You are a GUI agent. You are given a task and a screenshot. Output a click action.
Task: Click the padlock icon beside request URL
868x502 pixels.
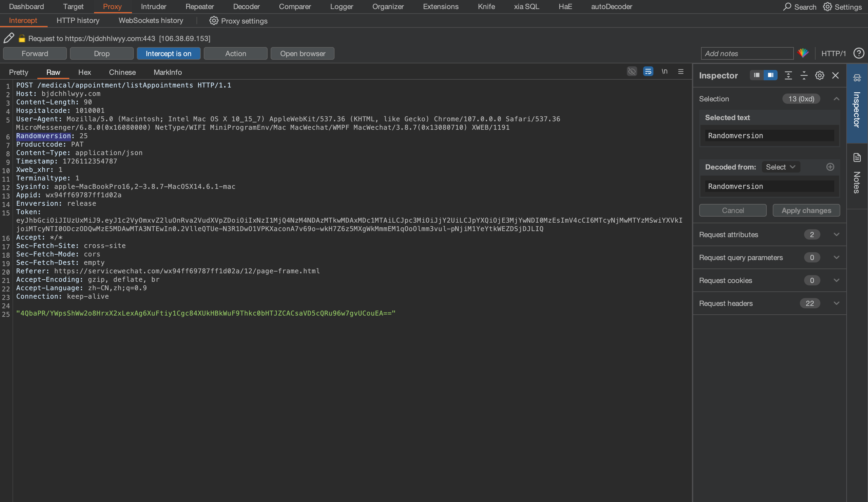click(22, 38)
